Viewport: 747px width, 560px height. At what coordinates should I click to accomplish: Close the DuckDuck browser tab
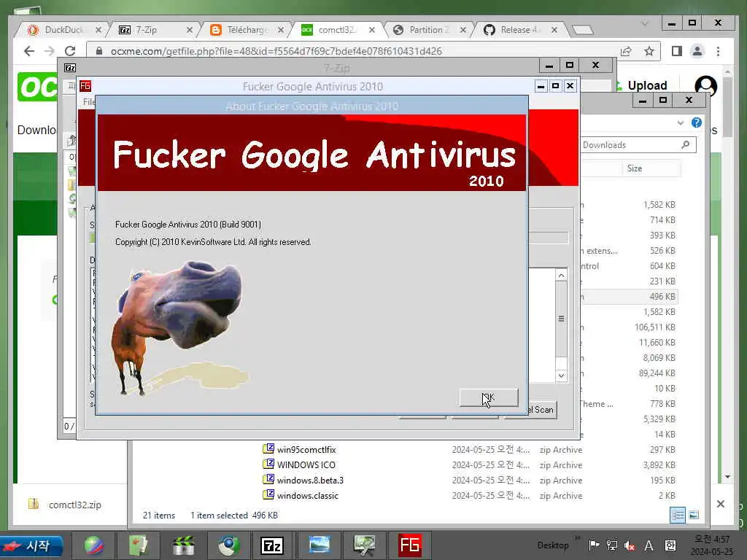(98, 30)
